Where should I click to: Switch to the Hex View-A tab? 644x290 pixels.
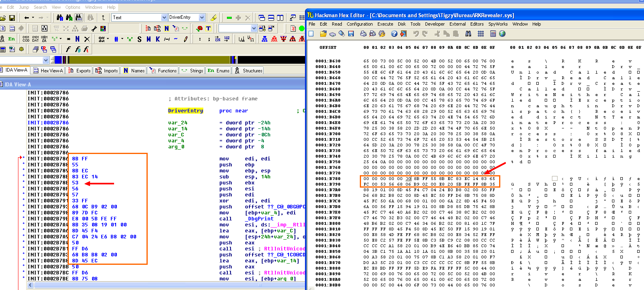(48, 71)
